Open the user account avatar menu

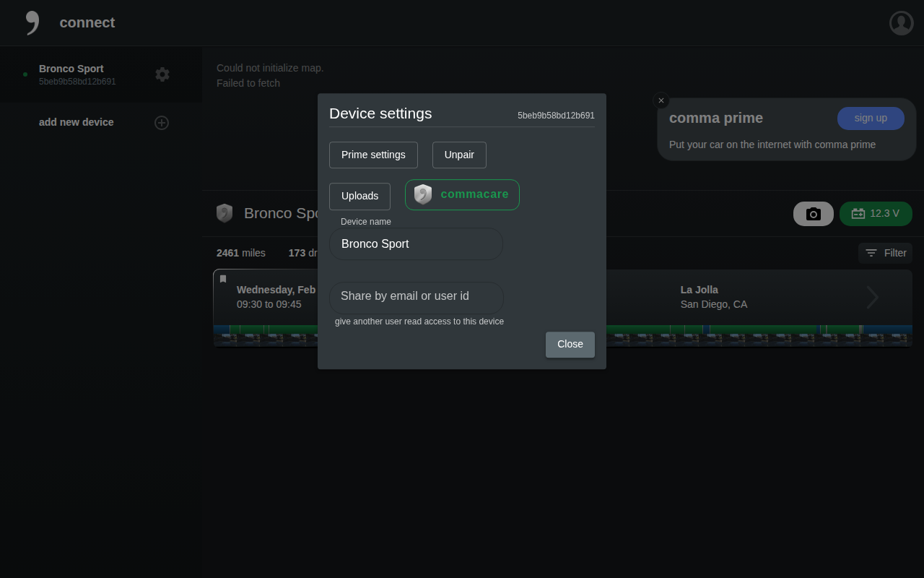click(x=902, y=23)
